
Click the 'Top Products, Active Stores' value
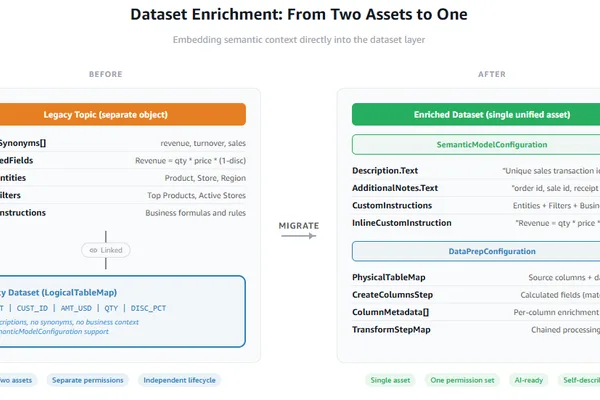coord(196,196)
